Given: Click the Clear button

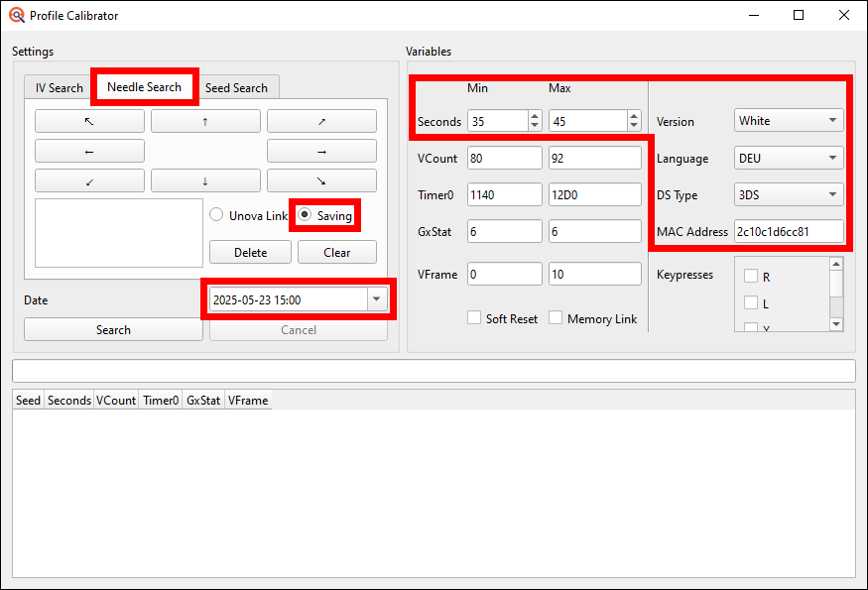Looking at the screenshot, I should 337,252.
